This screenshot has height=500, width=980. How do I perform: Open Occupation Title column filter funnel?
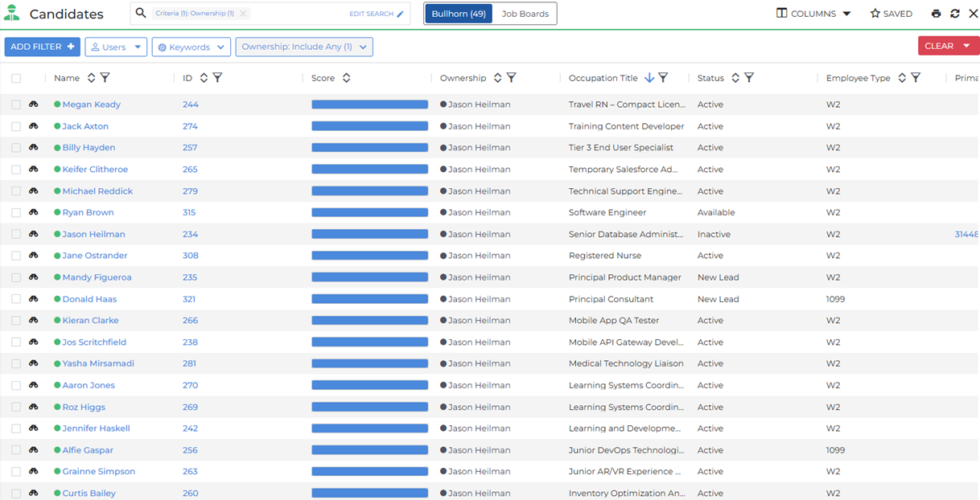(x=663, y=78)
